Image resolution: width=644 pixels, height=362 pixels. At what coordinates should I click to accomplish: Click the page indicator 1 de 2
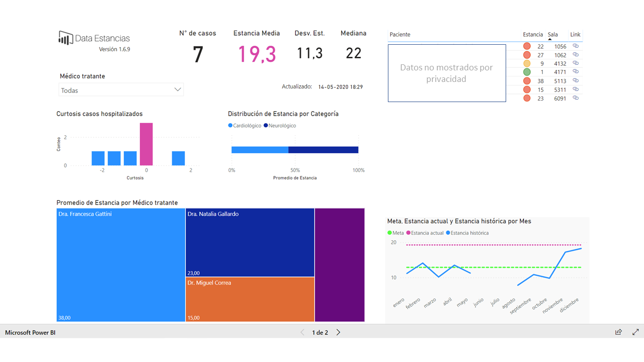(x=320, y=333)
